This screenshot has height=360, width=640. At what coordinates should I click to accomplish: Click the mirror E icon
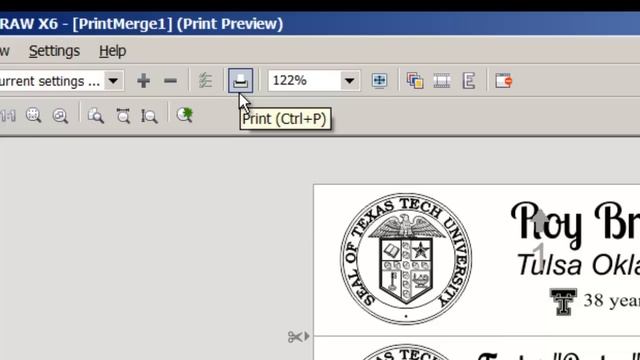click(x=469, y=80)
